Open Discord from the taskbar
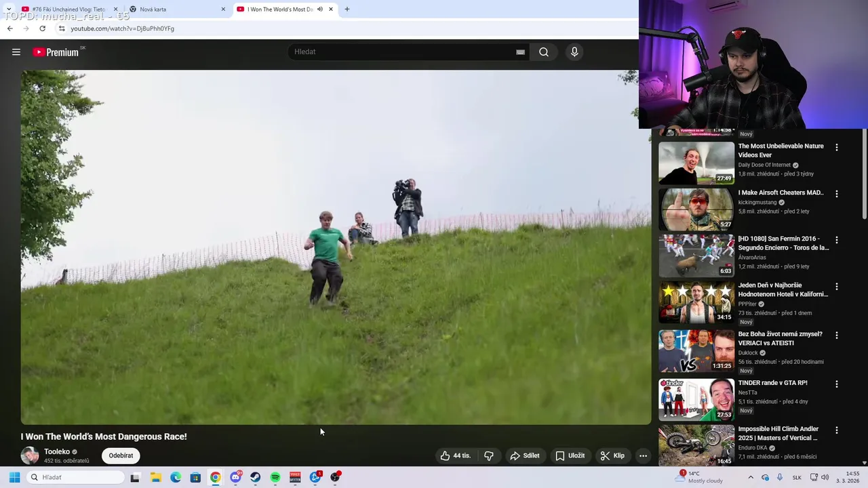Screen dimensions: 868x488 click(235, 477)
